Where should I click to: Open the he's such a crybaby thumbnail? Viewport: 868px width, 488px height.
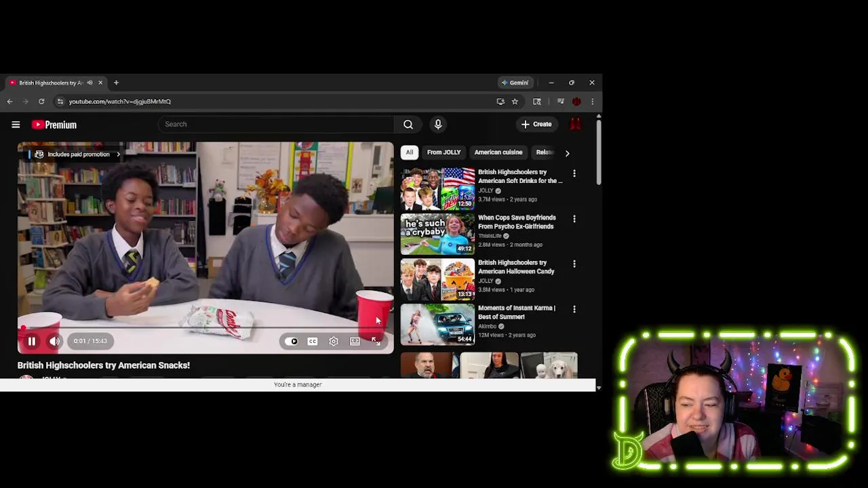tap(437, 234)
